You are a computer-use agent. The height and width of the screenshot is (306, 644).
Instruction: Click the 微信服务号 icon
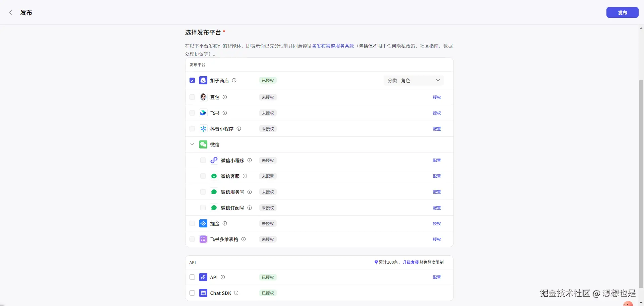pos(214,192)
